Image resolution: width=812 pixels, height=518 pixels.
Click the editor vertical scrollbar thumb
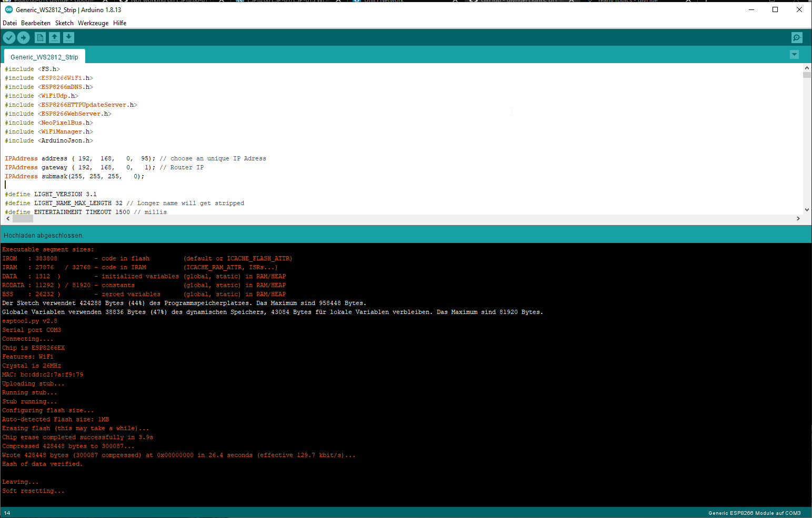click(x=807, y=75)
